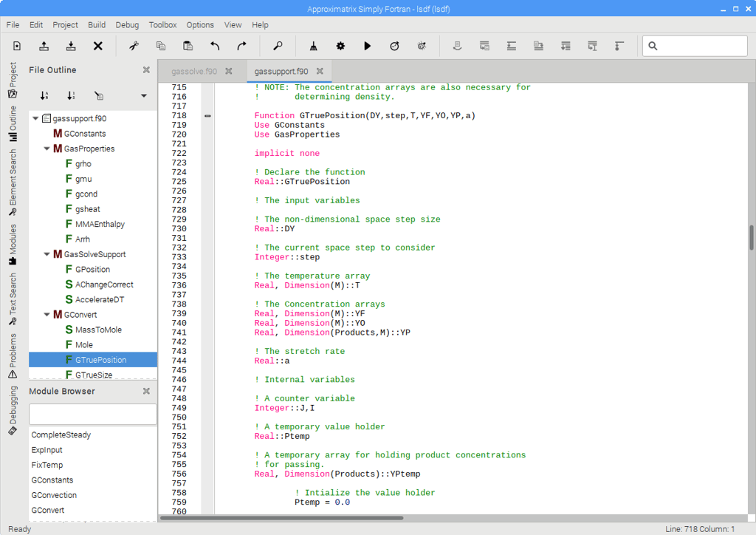Paste from the clipboard

click(x=188, y=46)
